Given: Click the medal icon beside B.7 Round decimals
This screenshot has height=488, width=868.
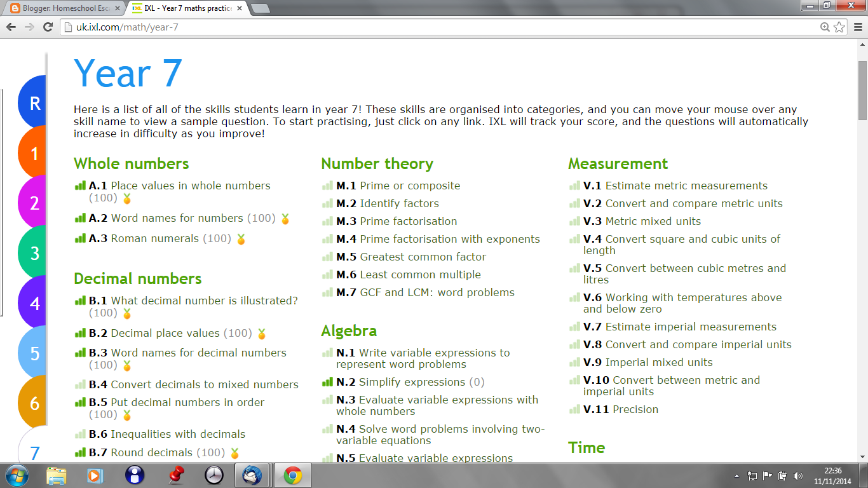Looking at the screenshot, I should [234, 453].
